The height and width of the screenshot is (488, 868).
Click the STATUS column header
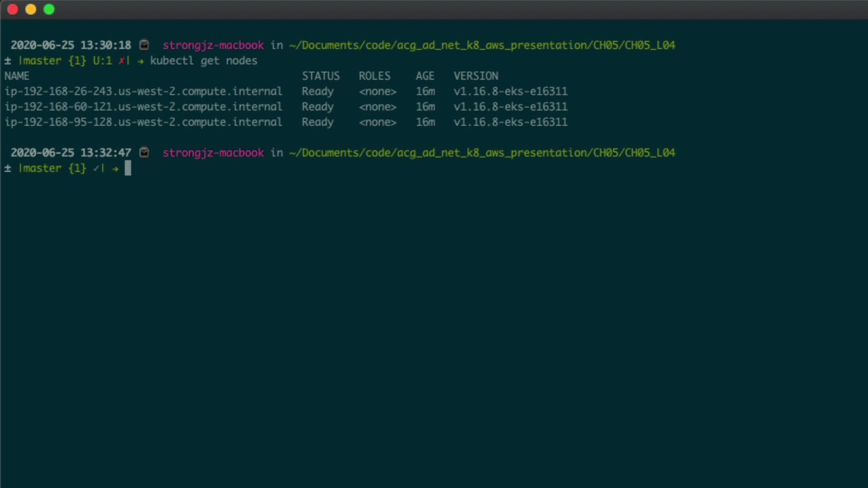(x=321, y=76)
